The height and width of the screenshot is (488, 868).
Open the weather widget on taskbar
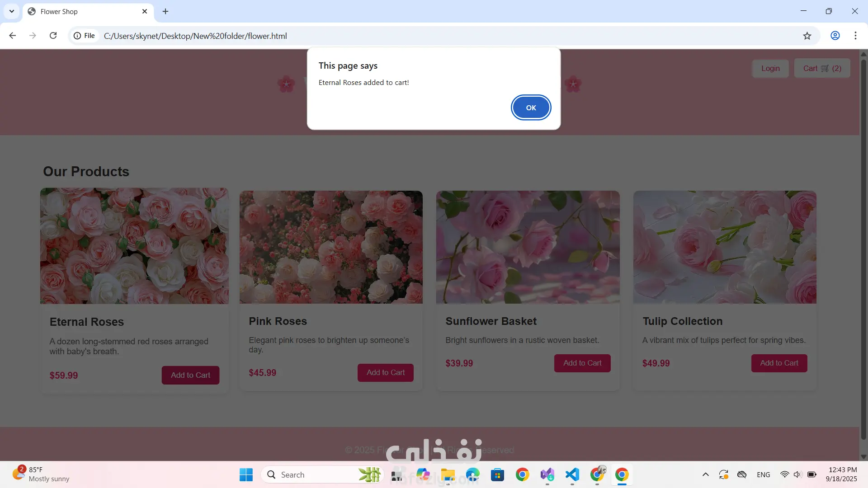pyautogui.click(x=41, y=474)
